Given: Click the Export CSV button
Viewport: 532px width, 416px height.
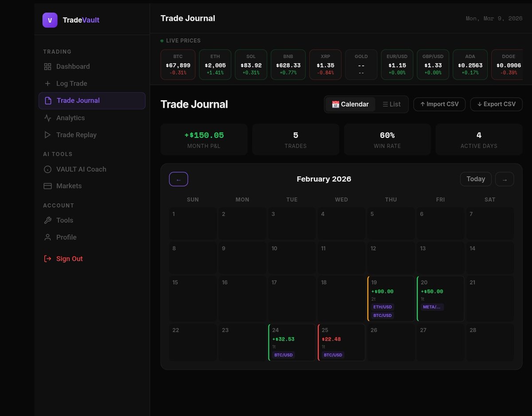Looking at the screenshot, I should [x=496, y=104].
